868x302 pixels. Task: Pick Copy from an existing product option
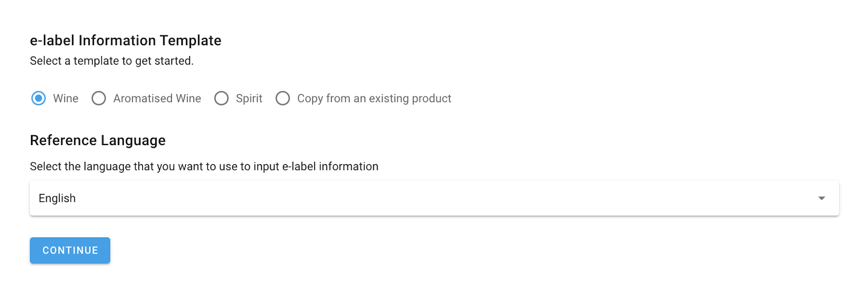pyautogui.click(x=283, y=98)
